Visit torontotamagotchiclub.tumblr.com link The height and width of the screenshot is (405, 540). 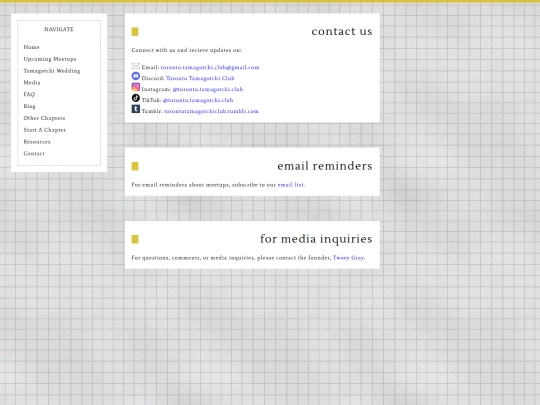point(211,111)
